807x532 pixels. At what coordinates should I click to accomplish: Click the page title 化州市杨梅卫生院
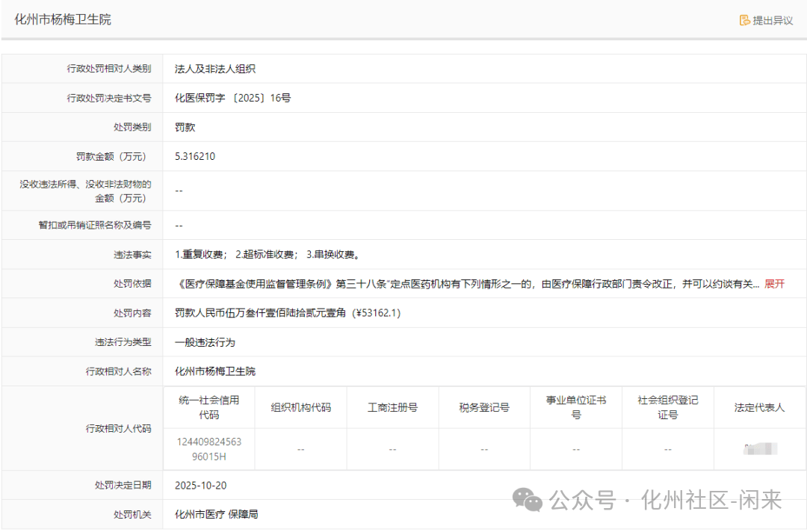point(63,19)
